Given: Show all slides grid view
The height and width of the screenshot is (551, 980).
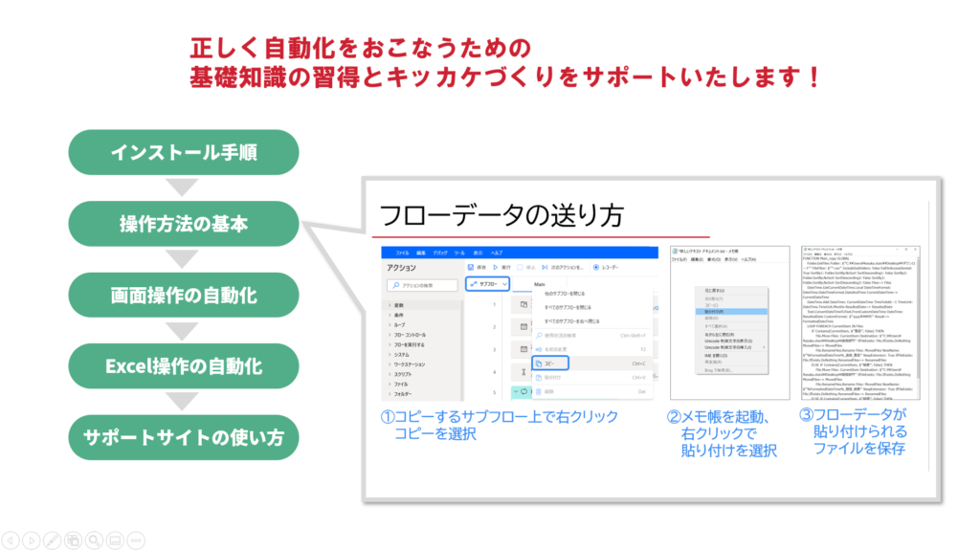Looking at the screenshot, I should click(73, 540).
